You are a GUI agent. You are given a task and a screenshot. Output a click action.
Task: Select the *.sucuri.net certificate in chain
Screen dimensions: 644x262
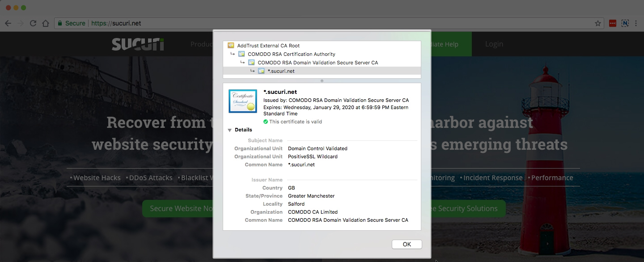tap(281, 71)
